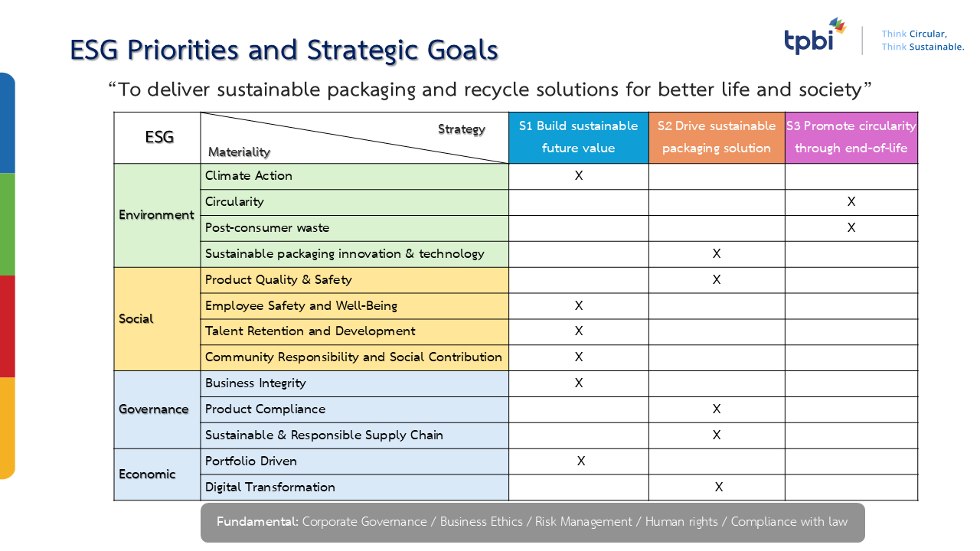Click the X mark in the Climate Action row
The width and height of the screenshot is (980, 551).
(579, 176)
